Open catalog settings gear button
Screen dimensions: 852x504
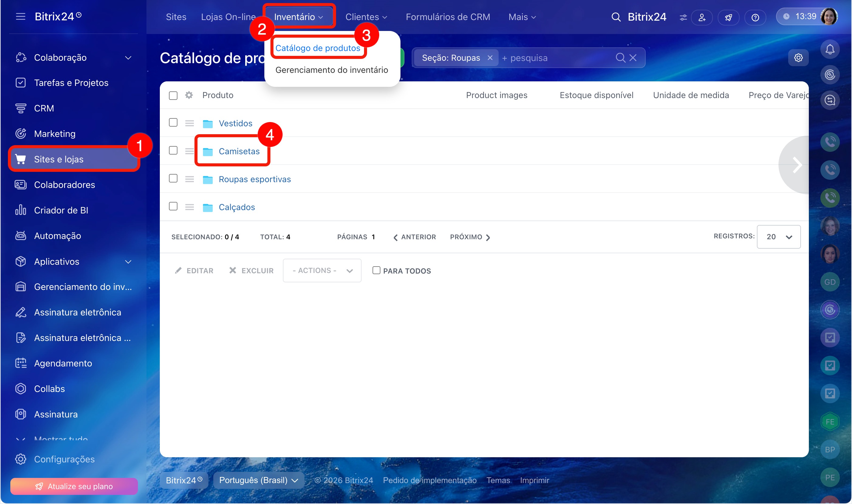pos(798,58)
